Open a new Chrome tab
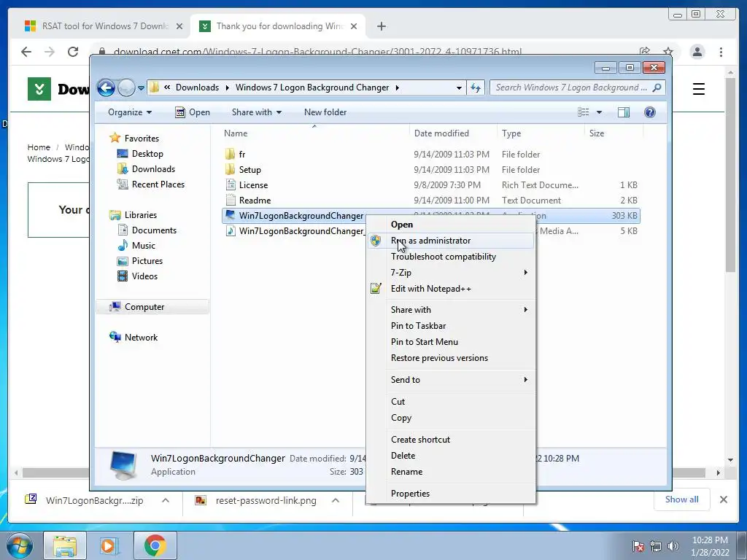This screenshot has height=560, width=747. (x=381, y=26)
